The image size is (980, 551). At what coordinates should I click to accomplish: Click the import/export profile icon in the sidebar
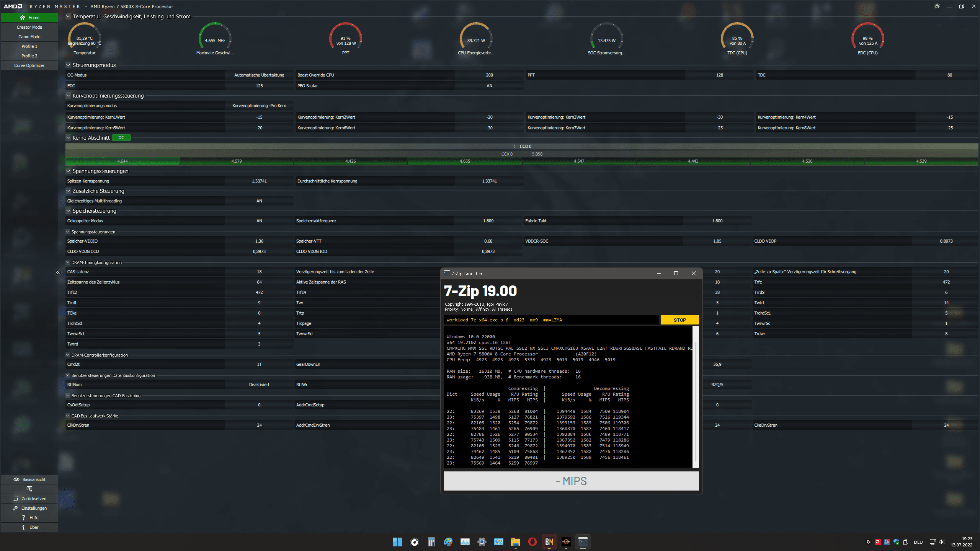29,489
